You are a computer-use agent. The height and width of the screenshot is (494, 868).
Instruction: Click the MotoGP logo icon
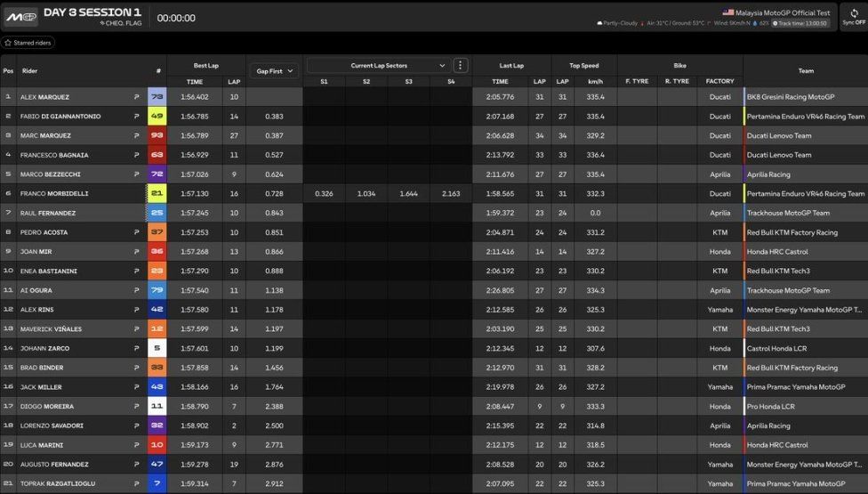(21, 17)
